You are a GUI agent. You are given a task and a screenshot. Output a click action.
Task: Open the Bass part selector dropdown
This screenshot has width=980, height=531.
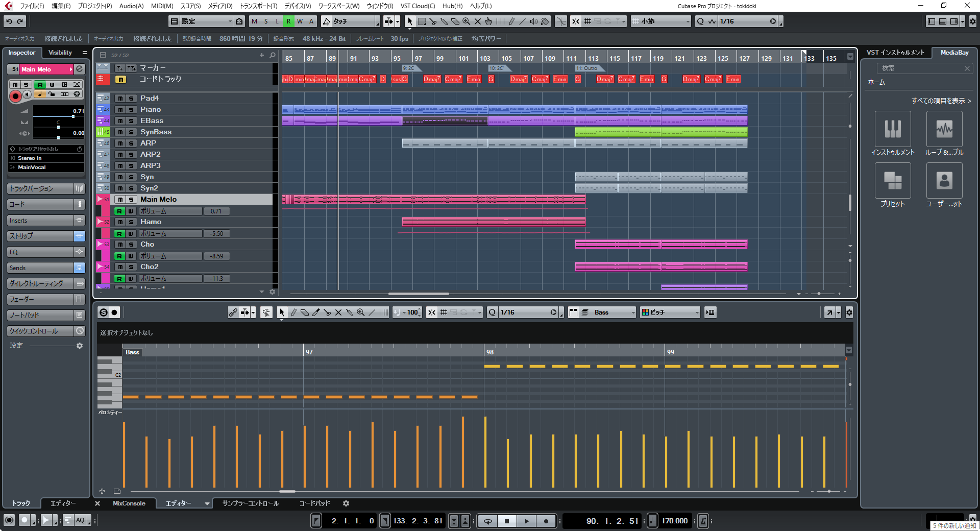[614, 312]
